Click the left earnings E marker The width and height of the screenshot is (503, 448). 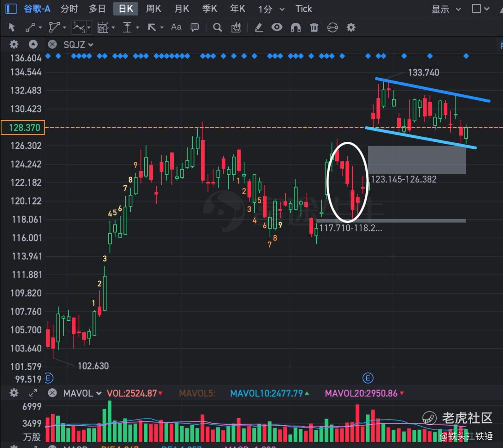[x=49, y=378]
